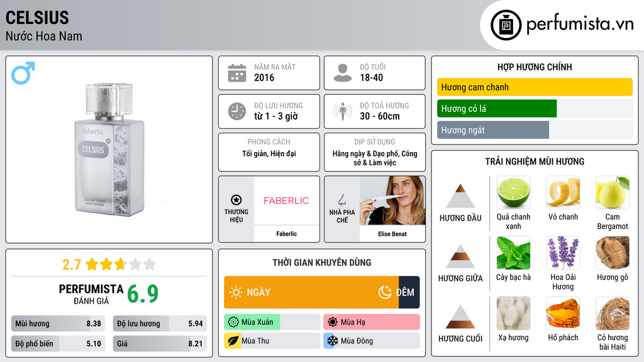Click the PERFUMISTA ĐÁNH GIÁ label

click(91, 294)
